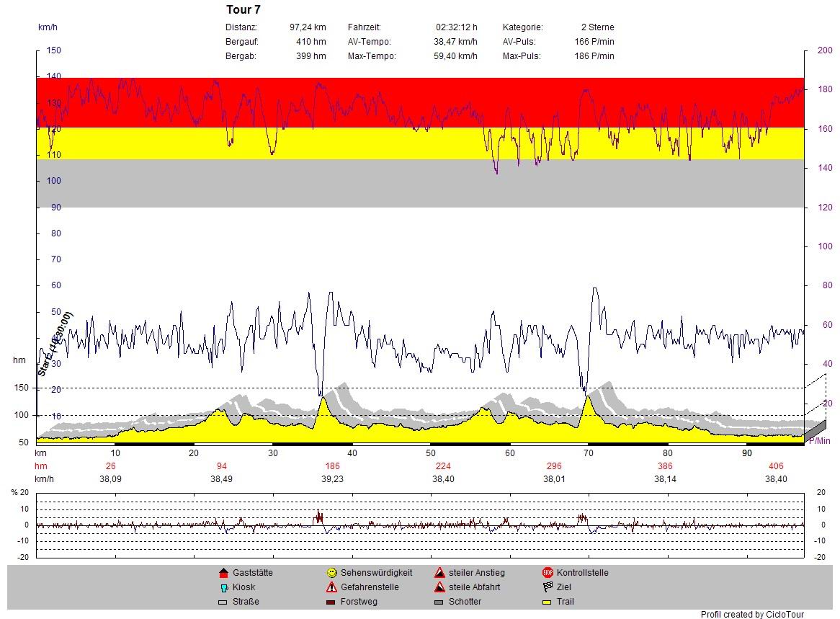
Task: Select the Sehenswürdigkeit smiley icon
Action: click(x=331, y=573)
